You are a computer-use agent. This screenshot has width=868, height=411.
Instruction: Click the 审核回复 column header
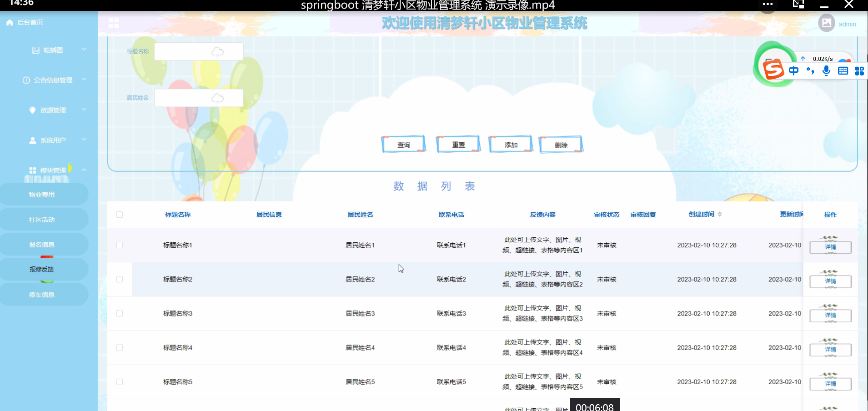pos(643,215)
